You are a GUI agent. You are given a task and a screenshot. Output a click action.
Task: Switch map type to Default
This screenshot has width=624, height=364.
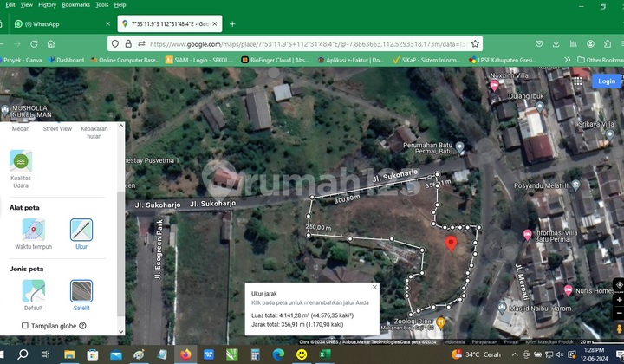[x=34, y=290]
